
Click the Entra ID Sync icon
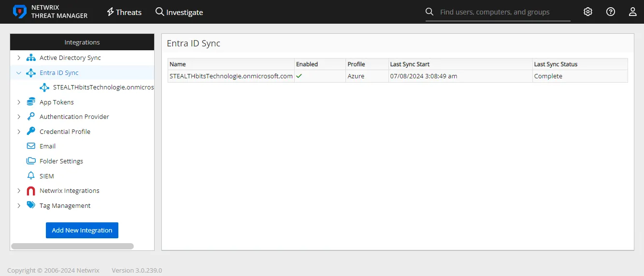pos(31,73)
